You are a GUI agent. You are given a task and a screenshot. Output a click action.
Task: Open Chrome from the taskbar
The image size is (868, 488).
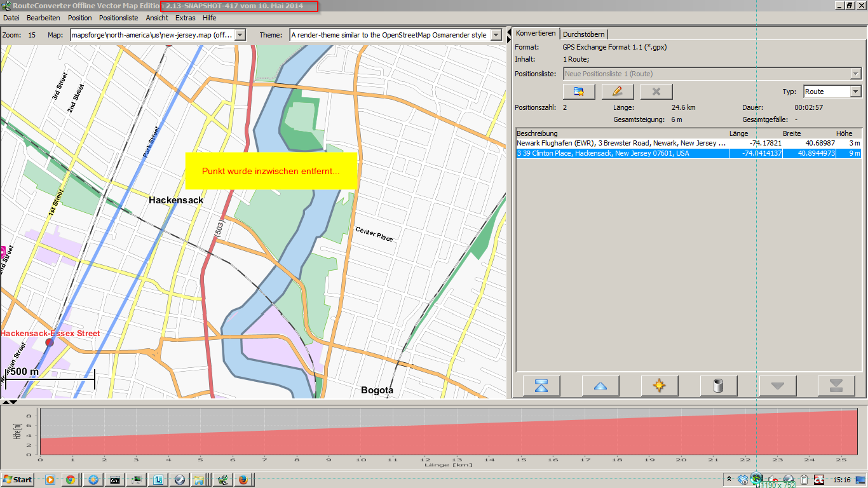(x=71, y=480)
